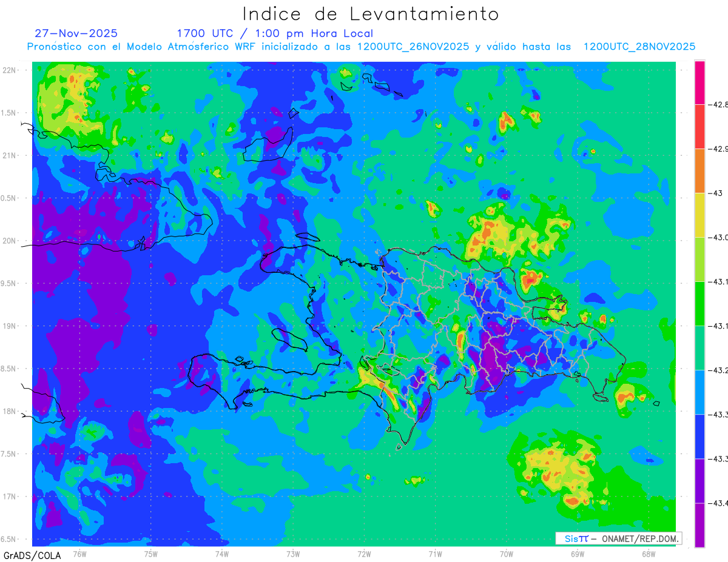Select the red color bar segment
Image resolution: width=728 pixels, height=562 pixels.
(699, 126)
